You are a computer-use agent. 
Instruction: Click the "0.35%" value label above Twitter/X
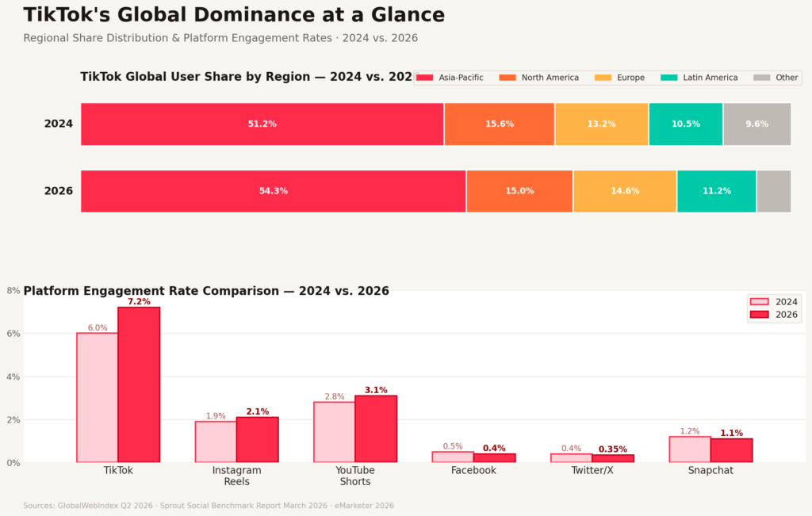(x=613, y=449)
